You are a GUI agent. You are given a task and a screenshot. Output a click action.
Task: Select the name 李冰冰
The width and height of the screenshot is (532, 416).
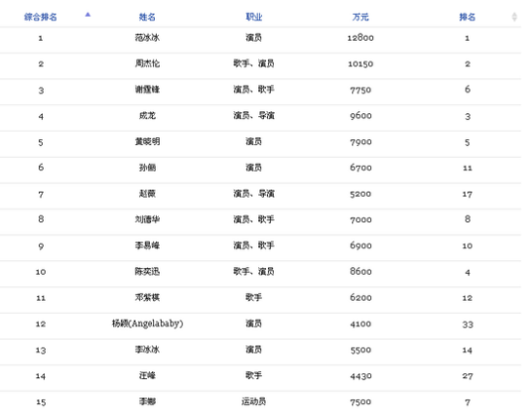click(147, 349)
